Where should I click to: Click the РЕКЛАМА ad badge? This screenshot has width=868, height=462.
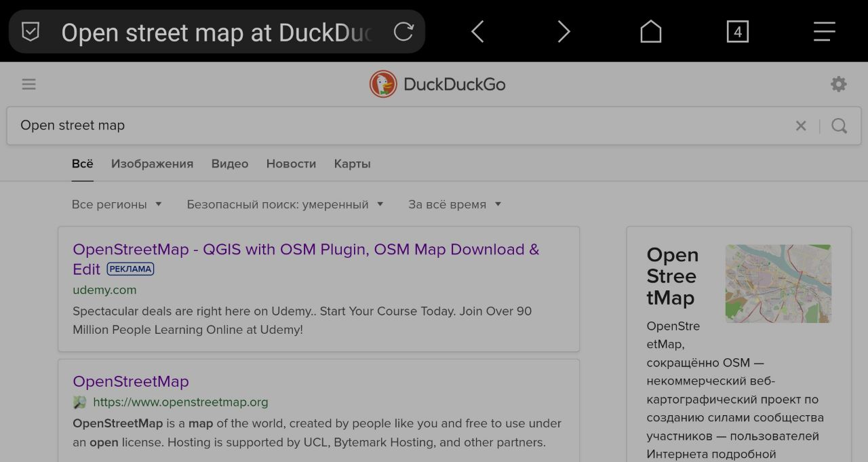click(x=130, y=269)
